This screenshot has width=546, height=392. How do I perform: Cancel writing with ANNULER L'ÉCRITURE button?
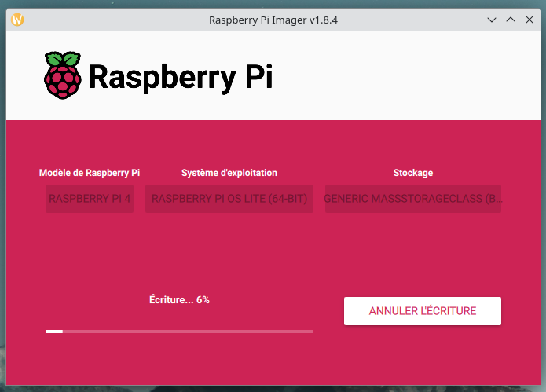pos(423,311)
